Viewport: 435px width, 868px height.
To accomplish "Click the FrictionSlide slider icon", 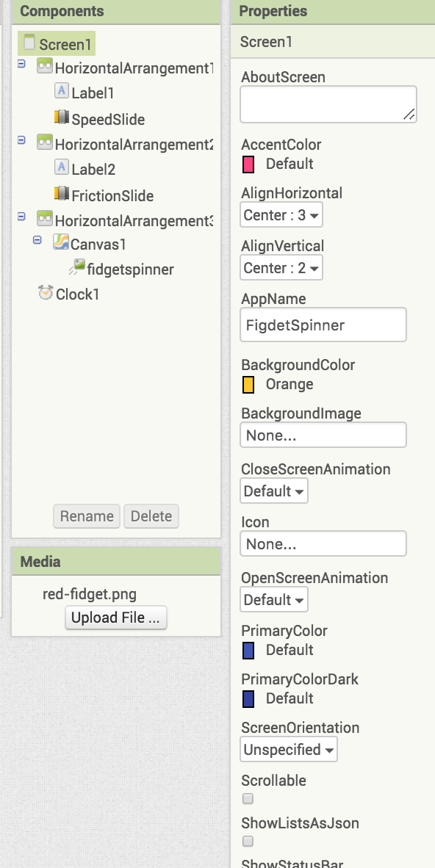I will pos(62,194).
